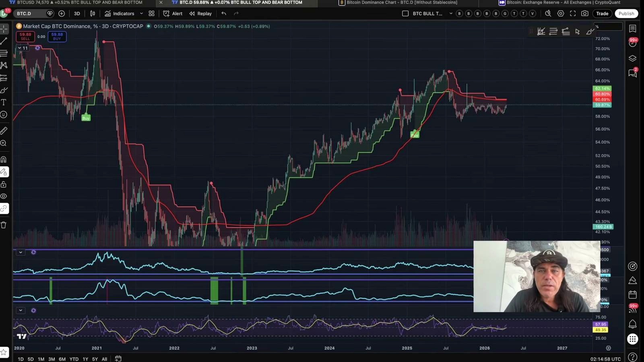Image resolution: width=644 pixels, height=362 pixels.
Task: Open the notifications bell icon
Action: pos(633,324)
